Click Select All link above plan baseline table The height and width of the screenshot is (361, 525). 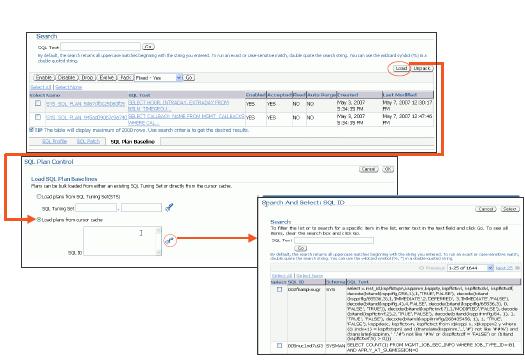pyautogui.click(x=41, y=87)
